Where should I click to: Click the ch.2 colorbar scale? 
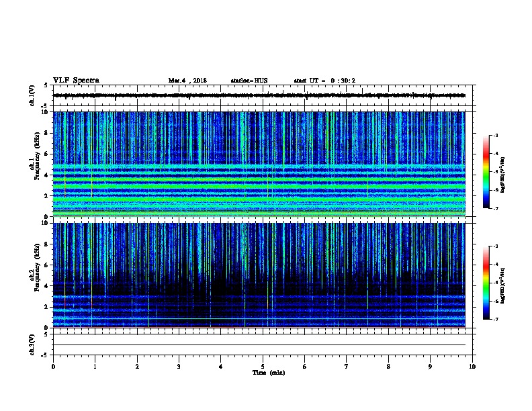point(486,283)
